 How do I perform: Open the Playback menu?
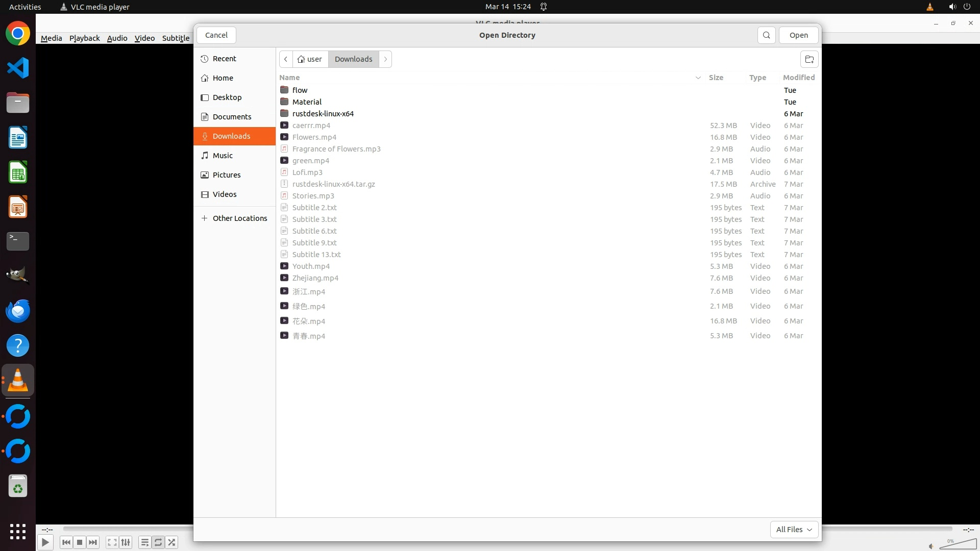(84, 38)
